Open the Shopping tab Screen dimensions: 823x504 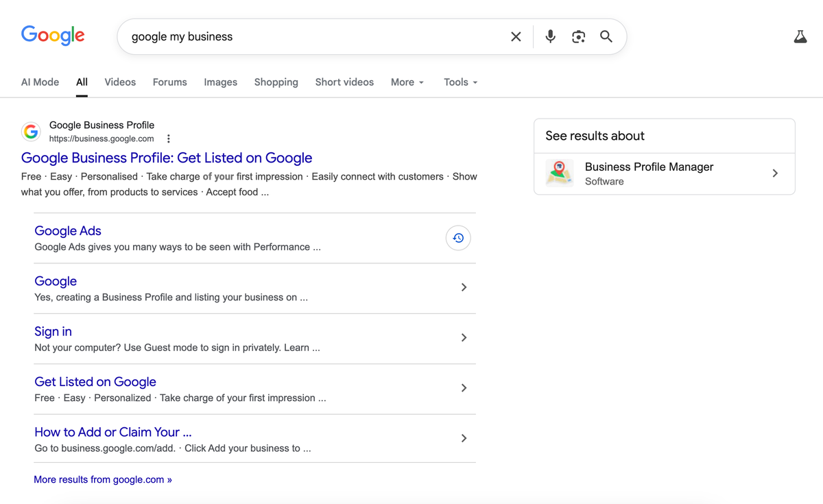click(x=276, y=82)
